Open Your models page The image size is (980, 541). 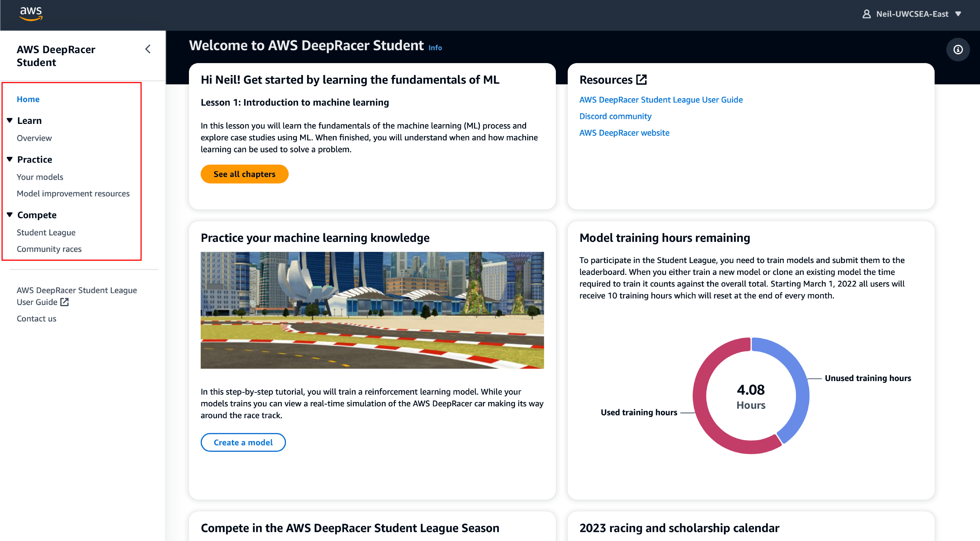[x=40, y=177]
